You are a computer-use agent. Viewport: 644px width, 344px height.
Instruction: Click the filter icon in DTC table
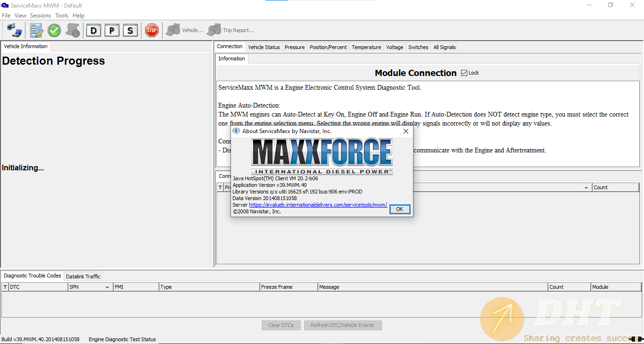[x=5, y=287]
